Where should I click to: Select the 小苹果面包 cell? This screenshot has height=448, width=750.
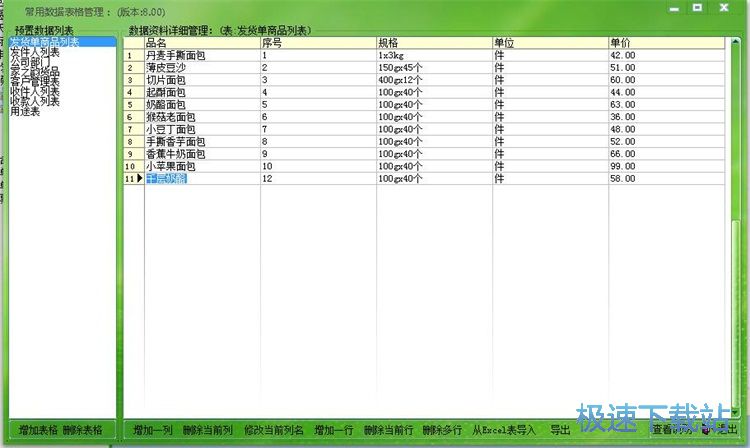point(202,166)
